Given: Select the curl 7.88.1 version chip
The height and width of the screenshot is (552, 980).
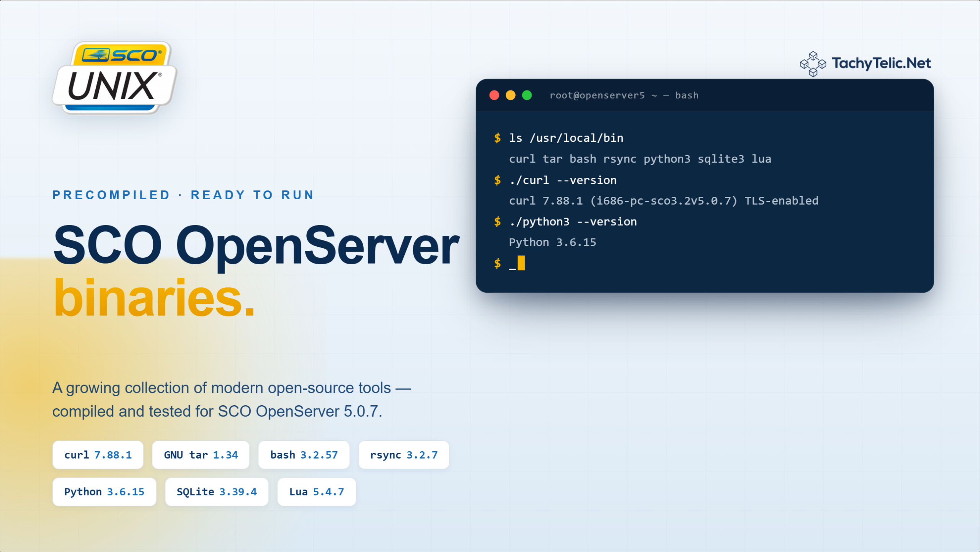Looking at the screenshot, I should (x=98, y=455).
